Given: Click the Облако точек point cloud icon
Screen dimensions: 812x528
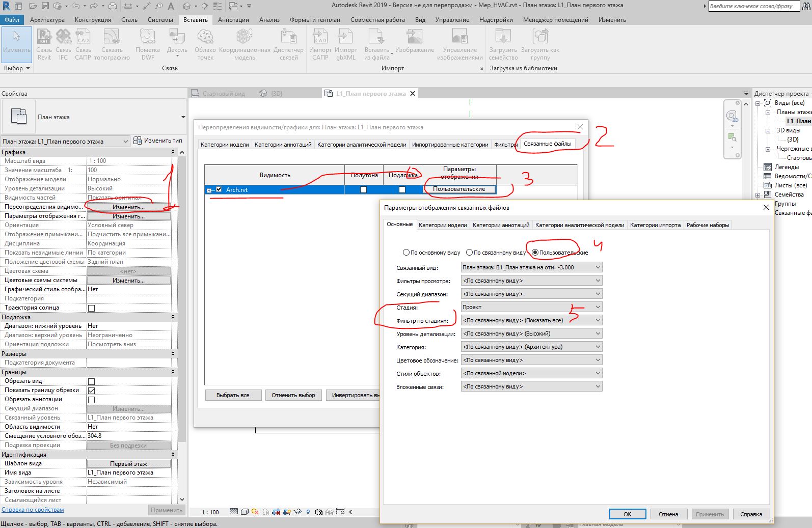Looking at the screenshot, I should pos(205,37).
